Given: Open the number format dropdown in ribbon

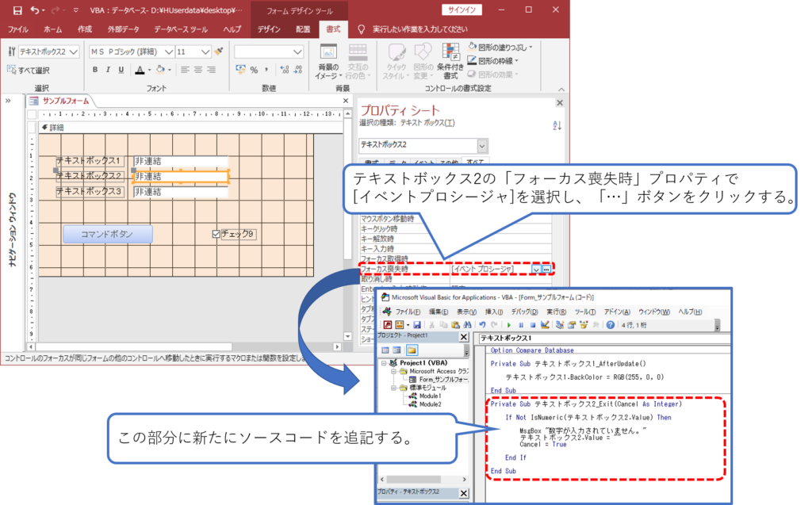Looking at the screenshot, I should 297,52.
